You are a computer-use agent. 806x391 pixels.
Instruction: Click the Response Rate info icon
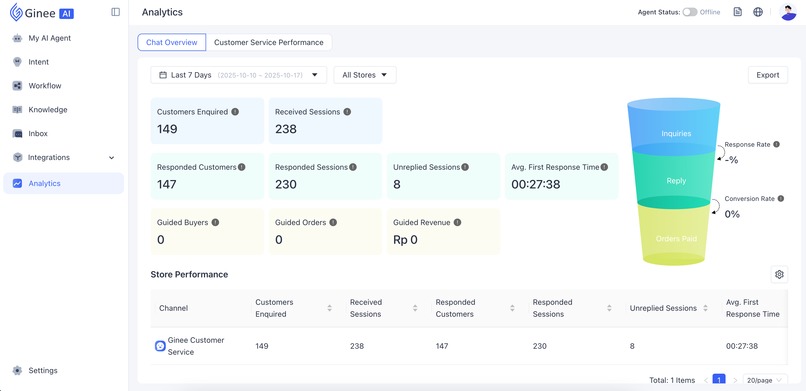[776, 144]
